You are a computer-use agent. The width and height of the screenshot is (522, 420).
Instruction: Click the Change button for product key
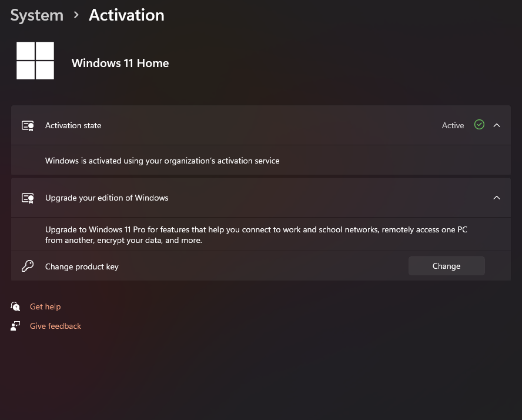(x=446, y=266)
